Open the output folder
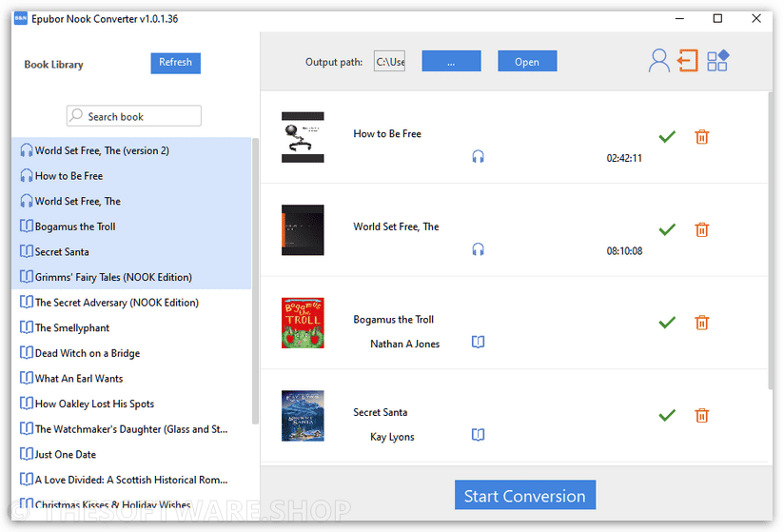This screenshot has height=532, width=784. (527, 61)
